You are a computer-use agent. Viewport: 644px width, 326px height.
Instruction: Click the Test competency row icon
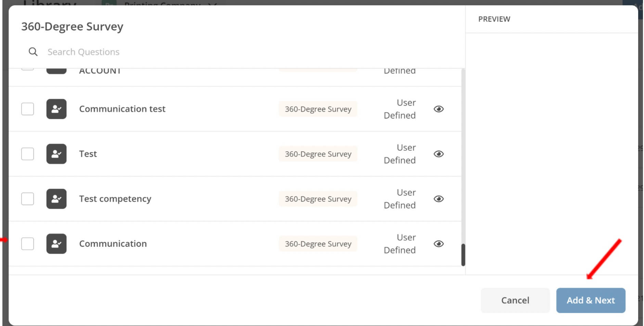pos(56,199)
